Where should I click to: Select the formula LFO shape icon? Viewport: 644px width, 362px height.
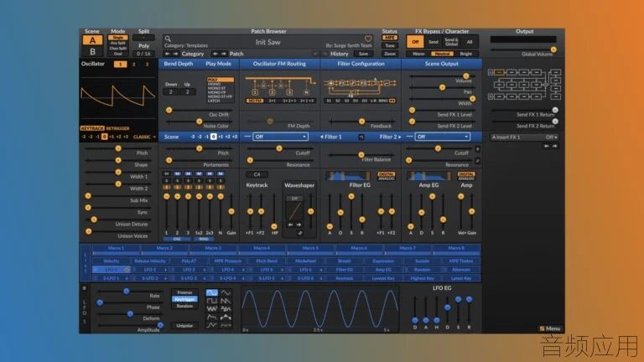point(226,325)
